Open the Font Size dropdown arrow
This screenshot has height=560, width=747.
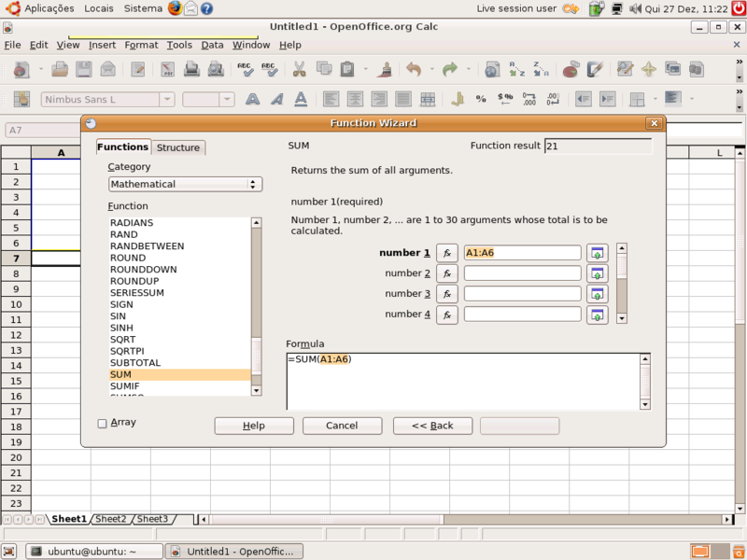tap(227, 100)
